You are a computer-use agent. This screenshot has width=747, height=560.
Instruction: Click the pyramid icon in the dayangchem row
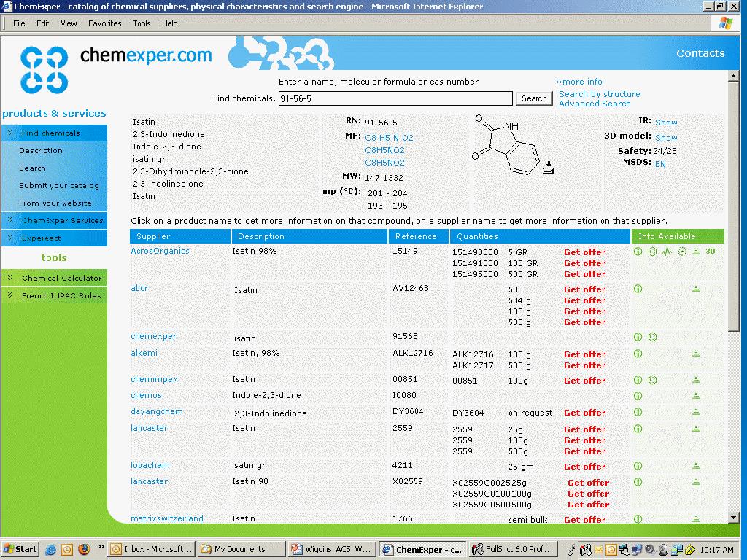tap(696, 412)
